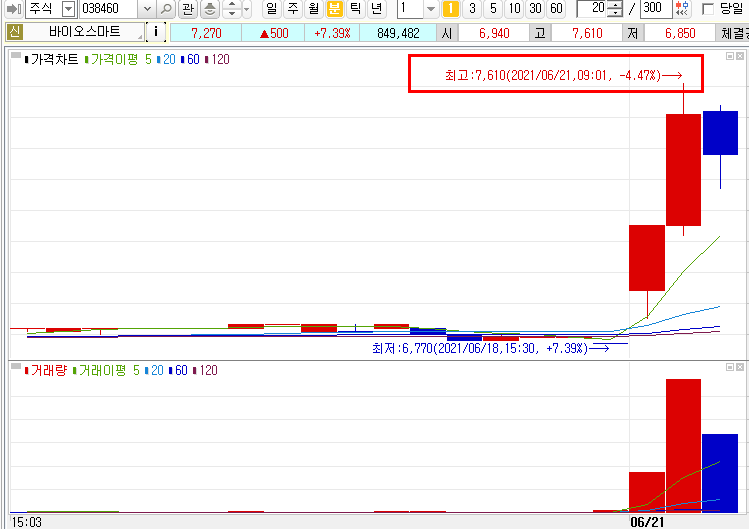
Task: Click the 거래량 legend label
Action: tap(49, 370)
